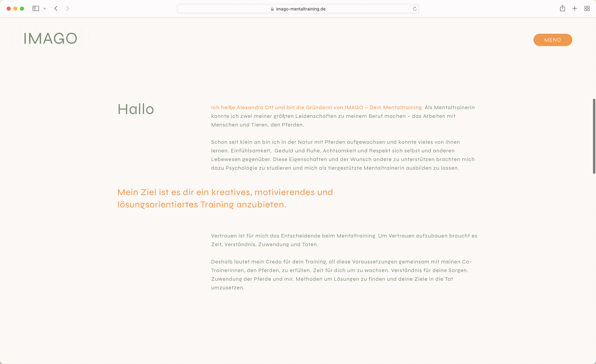This screenshot has width=596, height=364.
Task: Click the paragraph starting 'Vertrauen ist für mich'
Action: [x=344, y=240]
